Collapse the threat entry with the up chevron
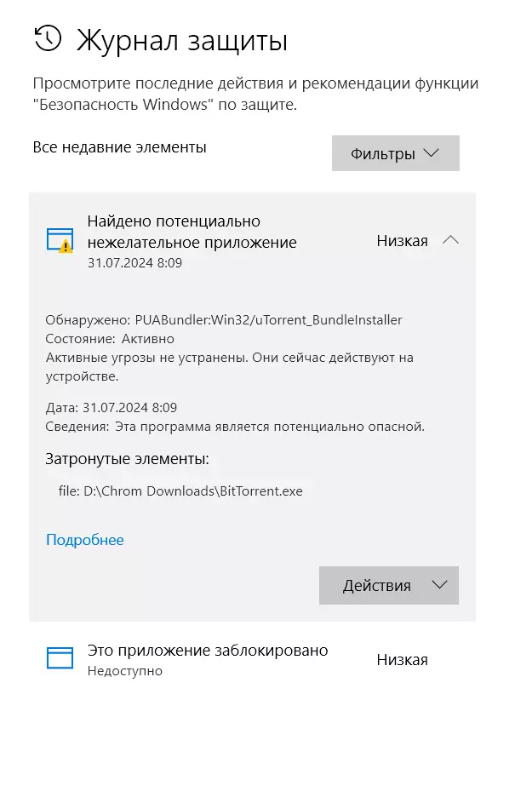This screenshot has height=786, width=532. pos(450,240)
